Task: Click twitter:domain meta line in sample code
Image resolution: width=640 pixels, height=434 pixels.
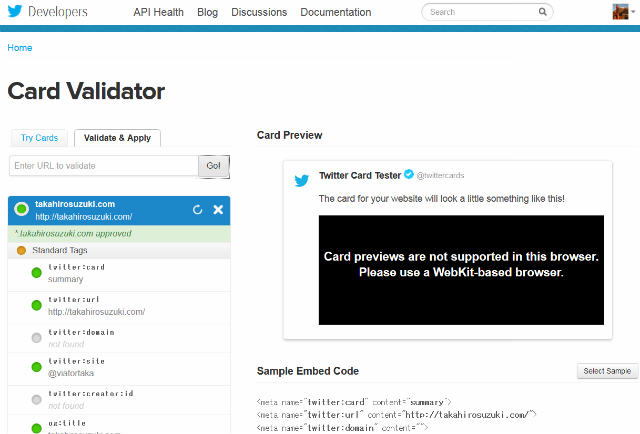Action: [x=342, y=428]
